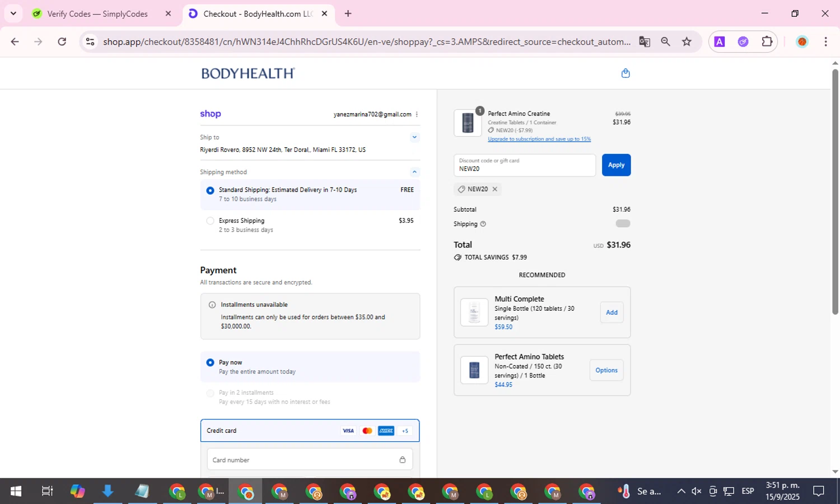Click the Multi Complete product thumbnail
Image resolution: width=840 pixels, height=504 pixels.
pos(474,312)
